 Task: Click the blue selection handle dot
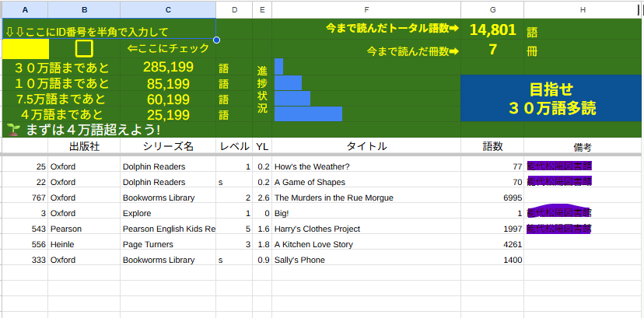pos(216,40)
